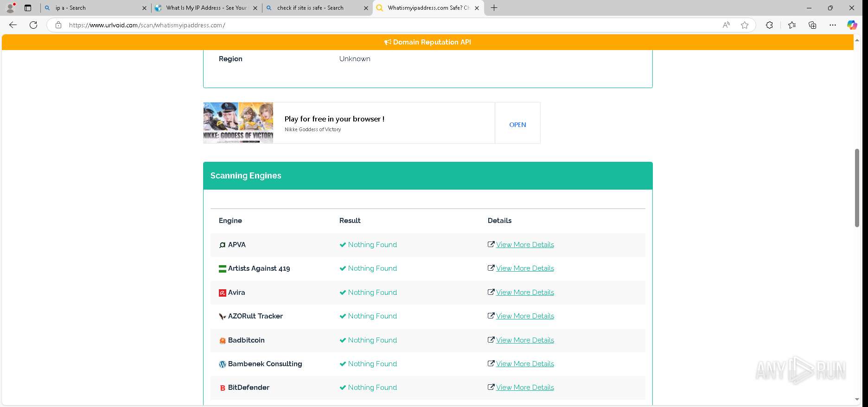Click the Details column header
This screenshot has width=868, height=407.
pos(499,221)
